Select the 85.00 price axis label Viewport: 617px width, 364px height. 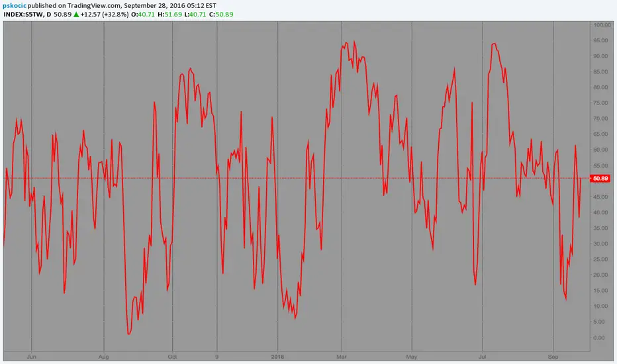[600, 71]
